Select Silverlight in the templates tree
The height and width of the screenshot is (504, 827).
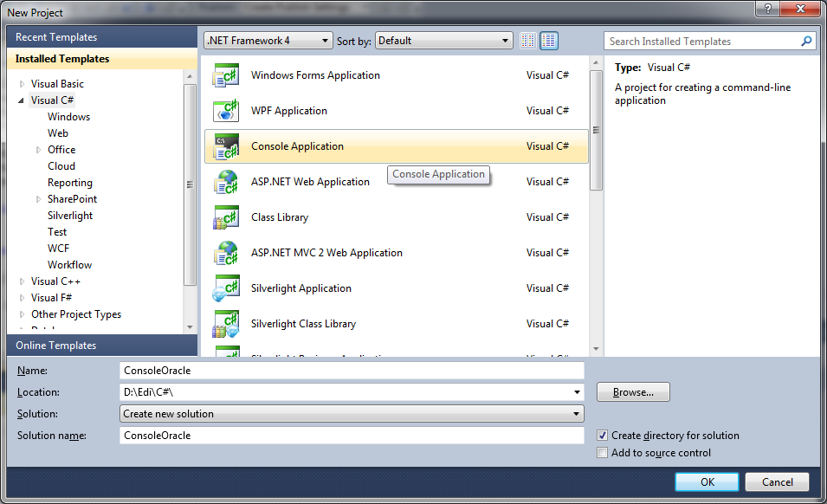click(69, 216)
